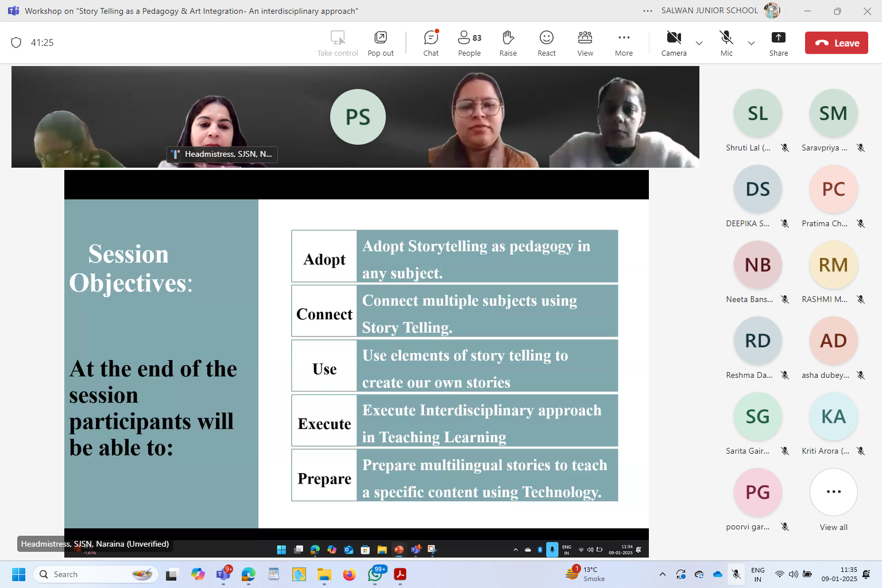Open Firefox from the taskbar
Viewport: 882px width, 588px height.
[349, 574]
